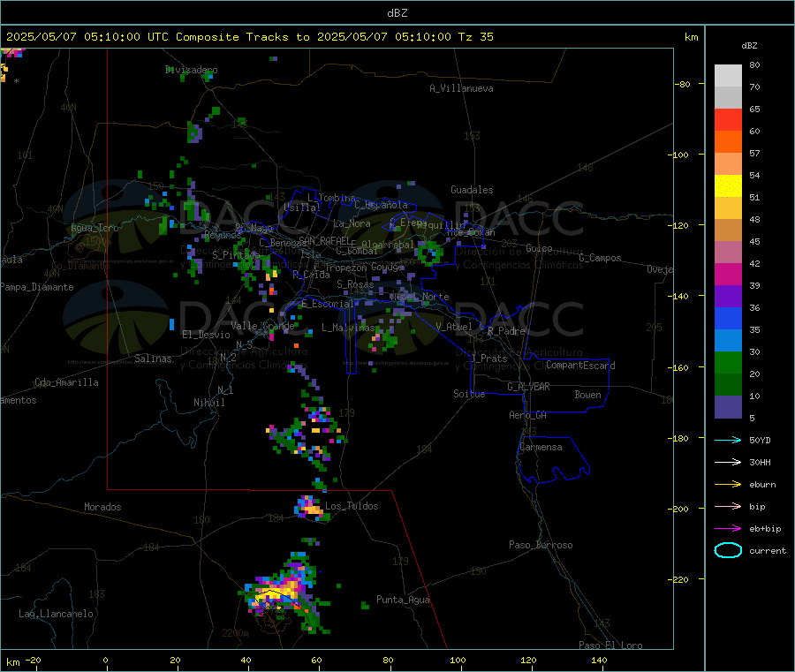Click the Agua_Toro map label
The width and height of the screenshot is (795, 672).
(x=95, y=228)
